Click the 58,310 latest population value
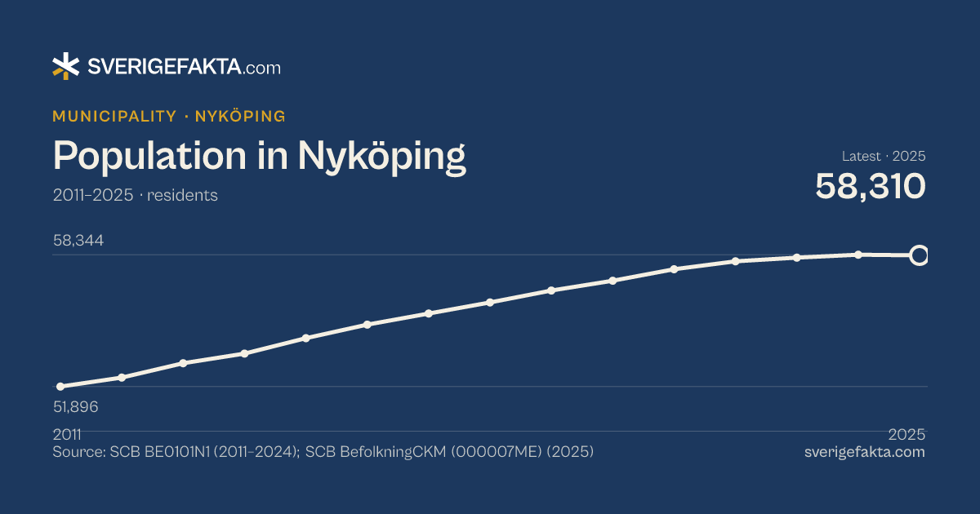 [x=871, y=186]
